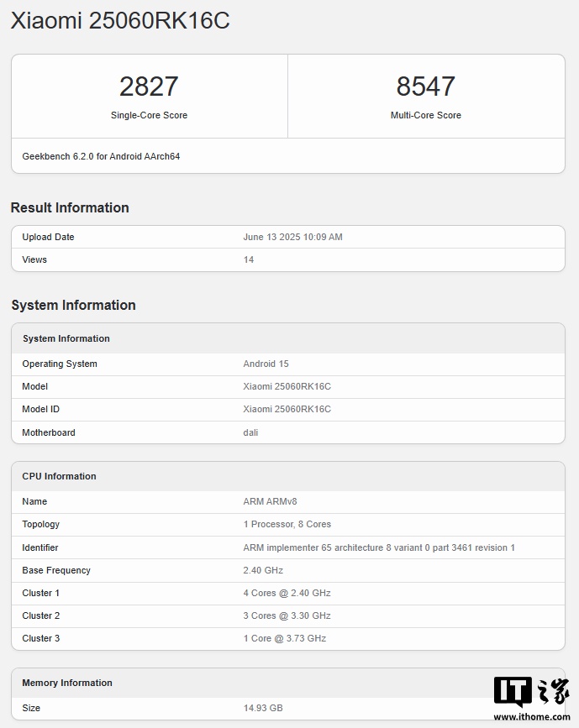
Task: Click the ITHome logo watermark
Action: click(x=529, y=690)
